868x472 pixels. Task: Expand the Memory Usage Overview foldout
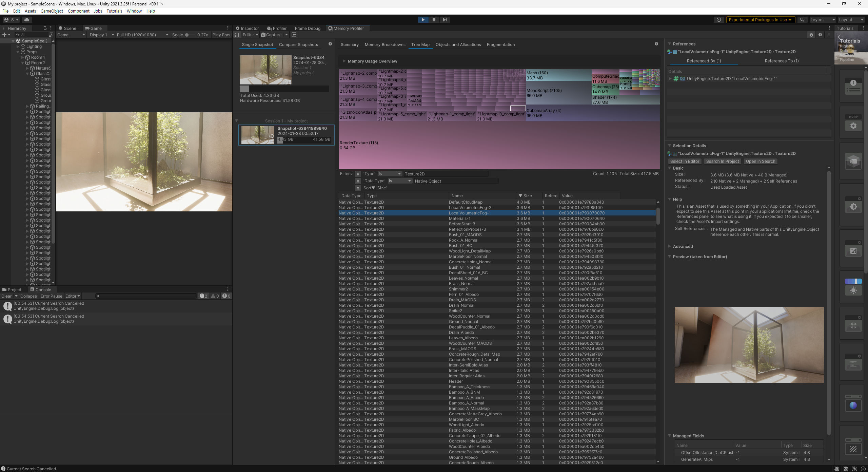click(344, 61)
